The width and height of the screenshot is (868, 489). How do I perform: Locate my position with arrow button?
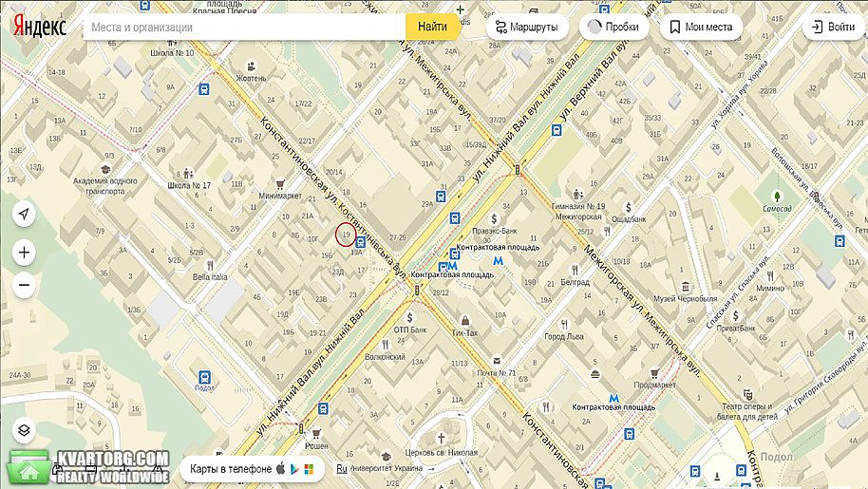[24, 214]
